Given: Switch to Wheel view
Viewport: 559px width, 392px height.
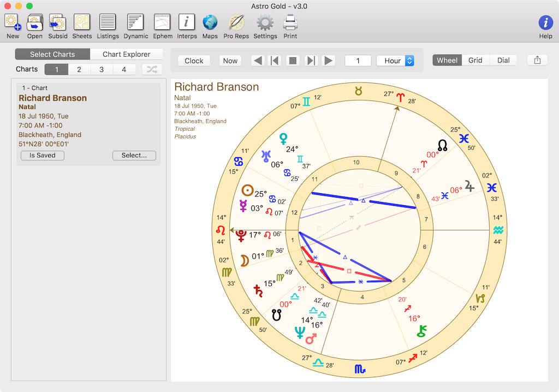Looking at the screenshot, I should [x=447, y=60].
